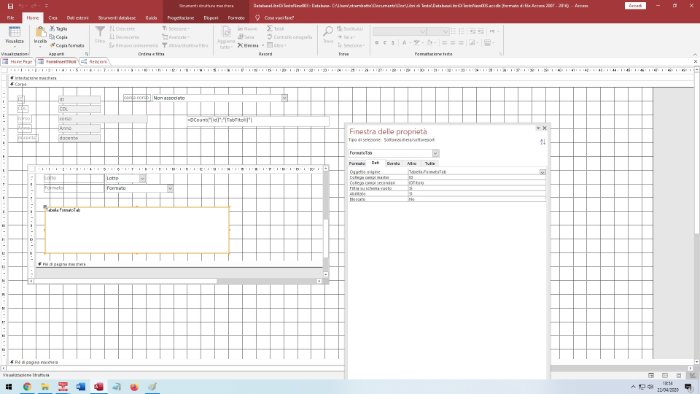Screen dimensions: 700x394
Task: Click the Save icon in the title bar
Action: [10, 6]
